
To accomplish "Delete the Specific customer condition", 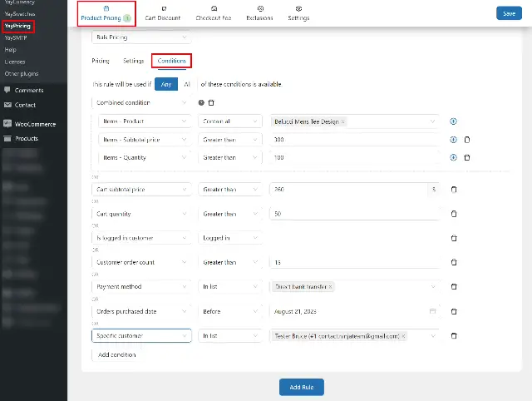I will coord(454,336).
